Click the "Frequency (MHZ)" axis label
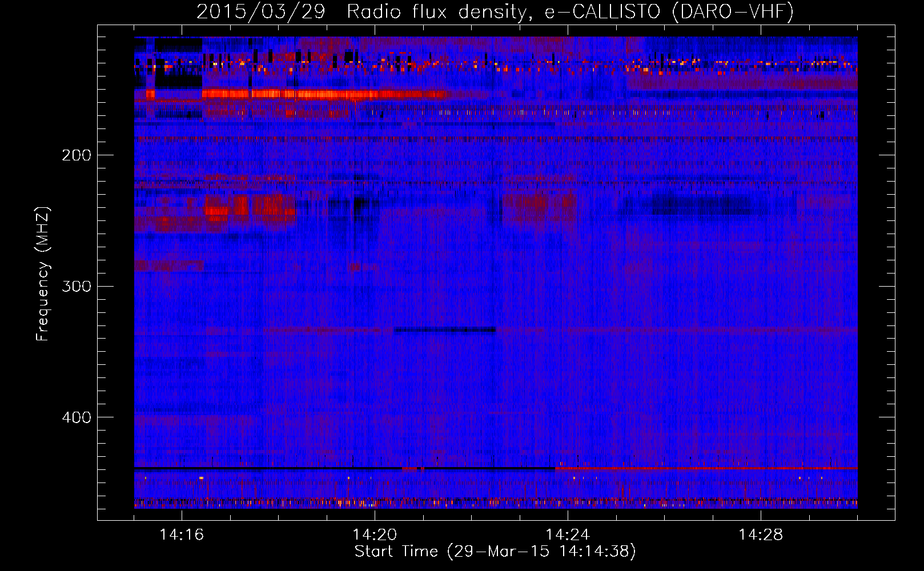 tap(43, 274)
